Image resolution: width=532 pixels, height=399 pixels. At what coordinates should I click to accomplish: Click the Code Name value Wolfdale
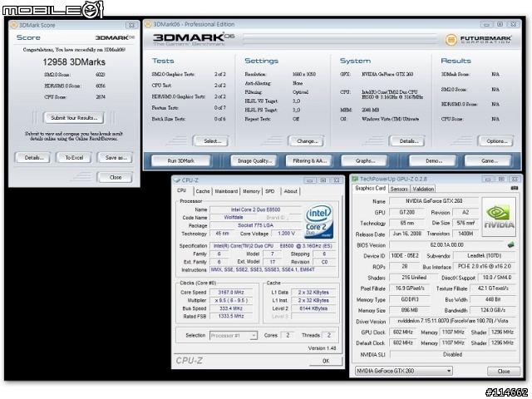coord(233,218)
